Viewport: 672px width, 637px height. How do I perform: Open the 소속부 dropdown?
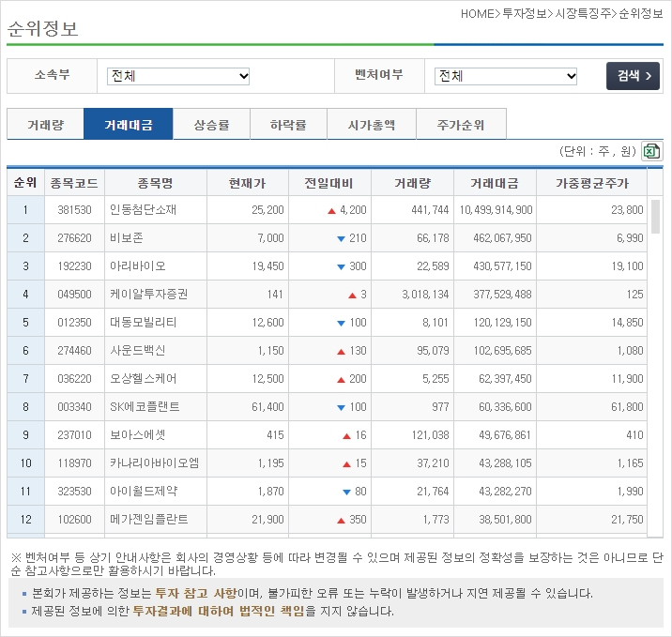click(x=178, y=76)
